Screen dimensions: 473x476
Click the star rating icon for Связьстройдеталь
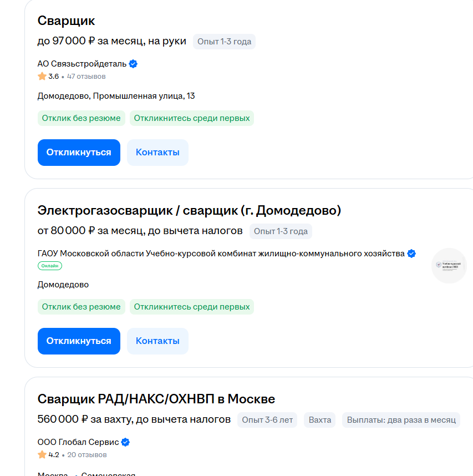42,77
